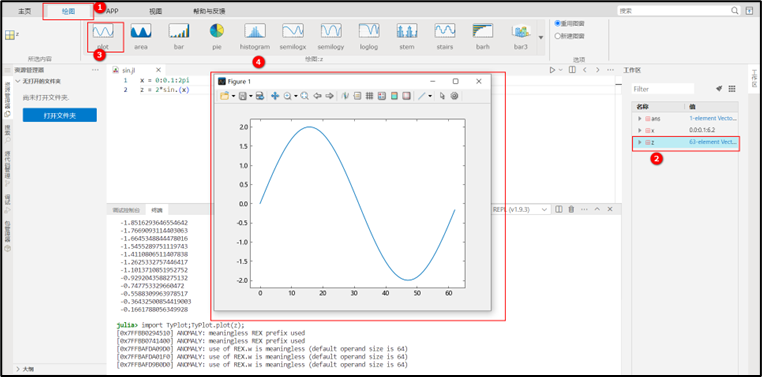Select the area chart type
Image resolution: width=762 pixels, height=377 pixels.
(x=141, y=36)
